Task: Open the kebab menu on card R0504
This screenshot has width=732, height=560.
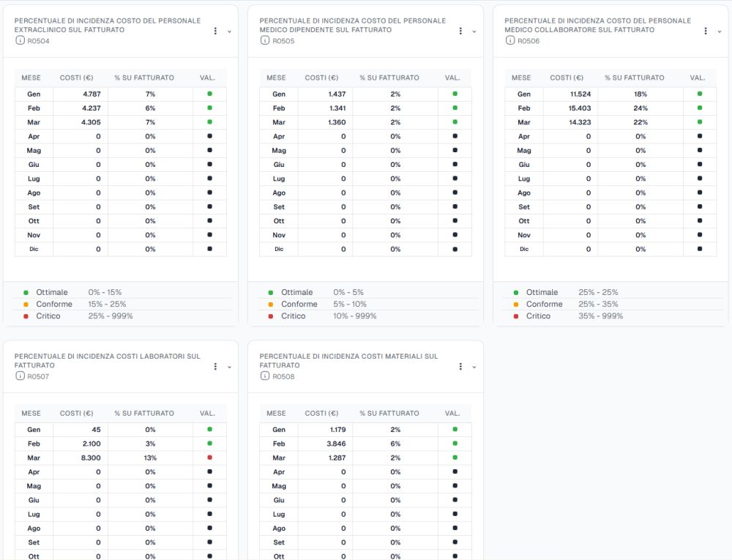Action: [215, 31]
